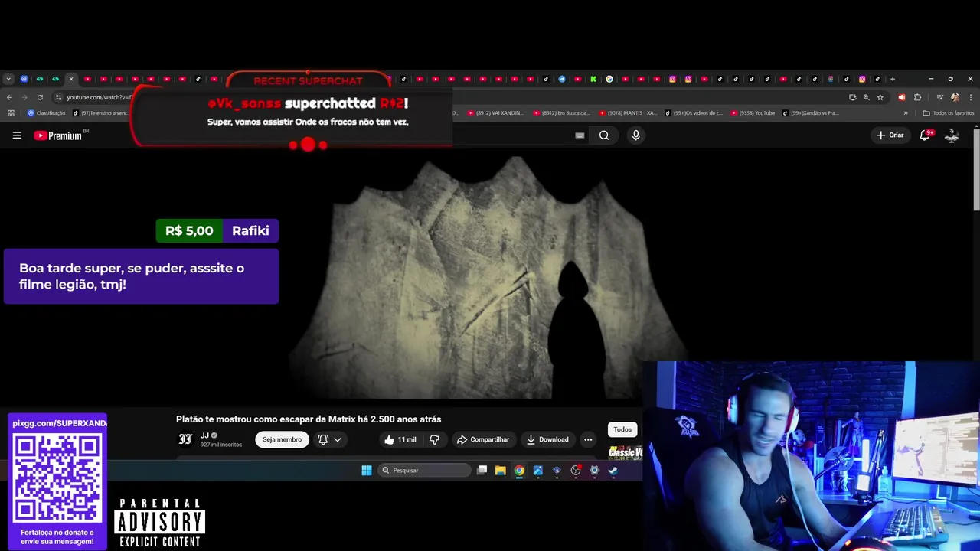
Task: Open the JJ channel avatar
Action: point(185,439)
